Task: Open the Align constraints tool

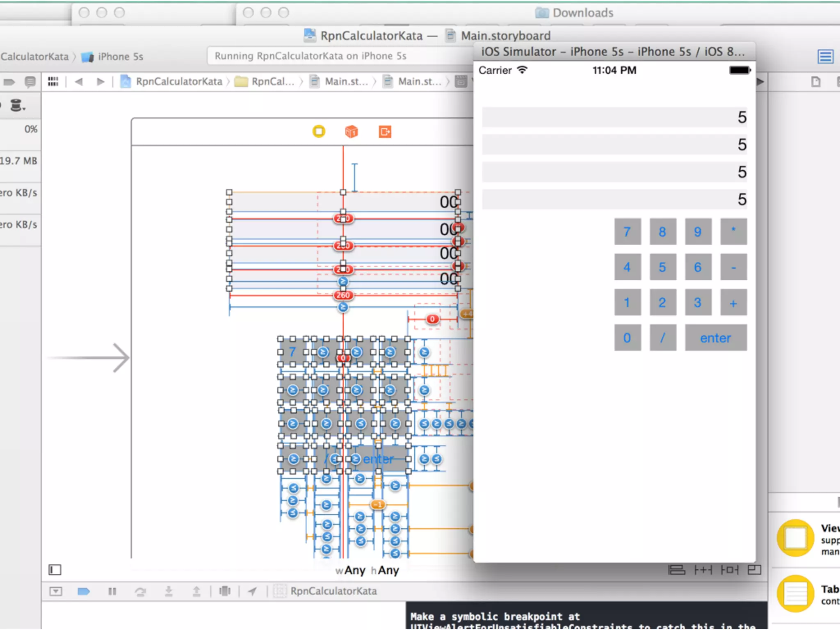Action: [676, 570]
